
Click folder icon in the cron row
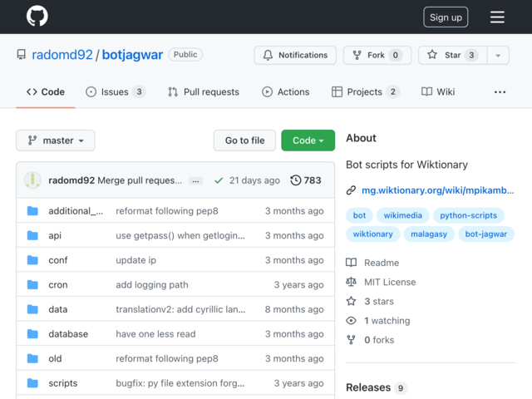coord(32,284)
